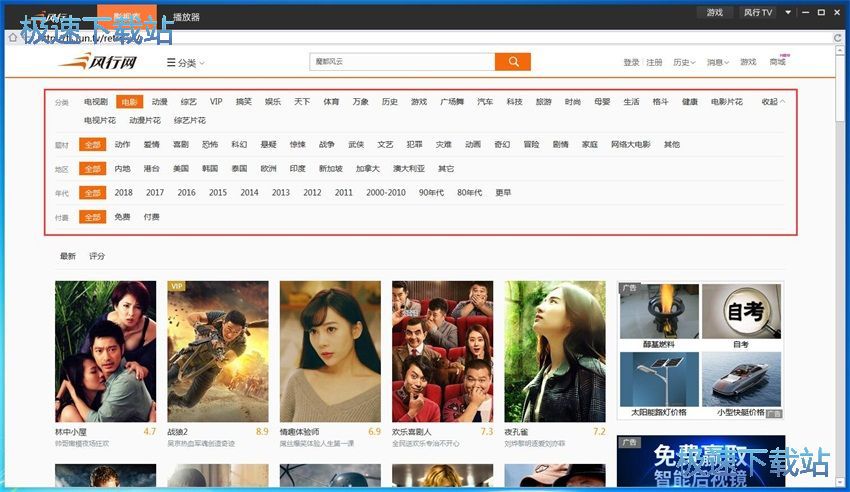This screenshot has height=492, width=850.
Task: Click the 登录 link
Action: (631, 62)
